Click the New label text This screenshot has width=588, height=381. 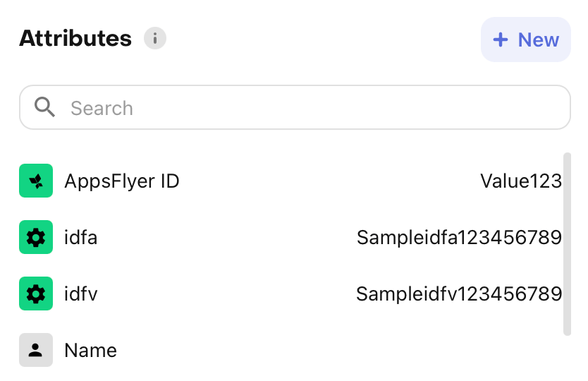(539, 40)
